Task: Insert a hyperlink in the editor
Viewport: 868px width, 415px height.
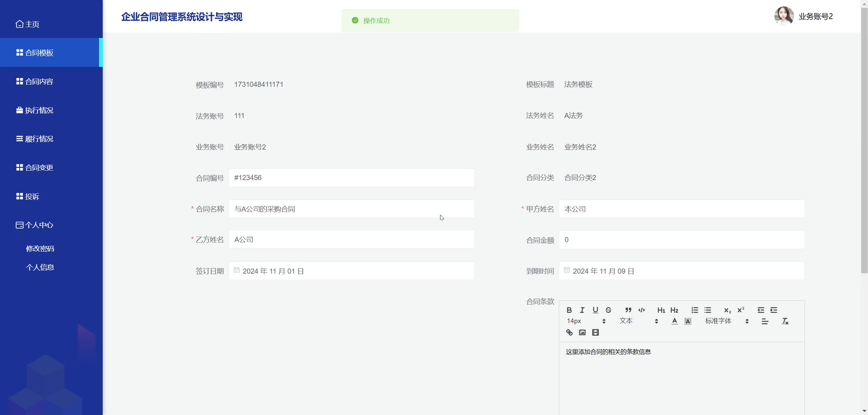Action: [x=569, y=332]
